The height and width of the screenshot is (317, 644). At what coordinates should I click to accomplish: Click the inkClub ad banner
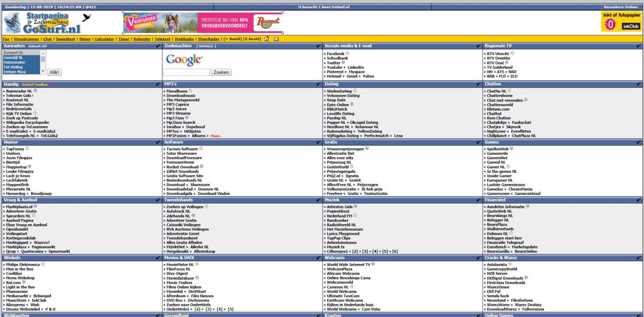(x=621, y=21)
